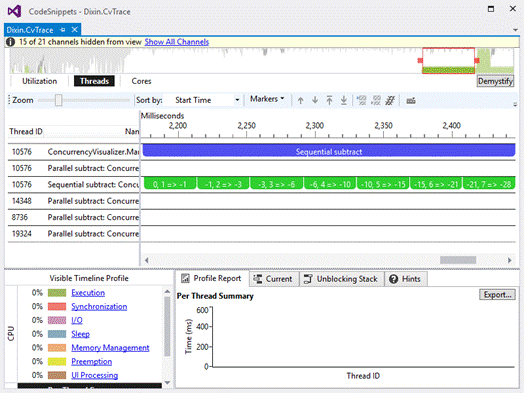
Task: Move thread to top icon
Action: (329, 100)
